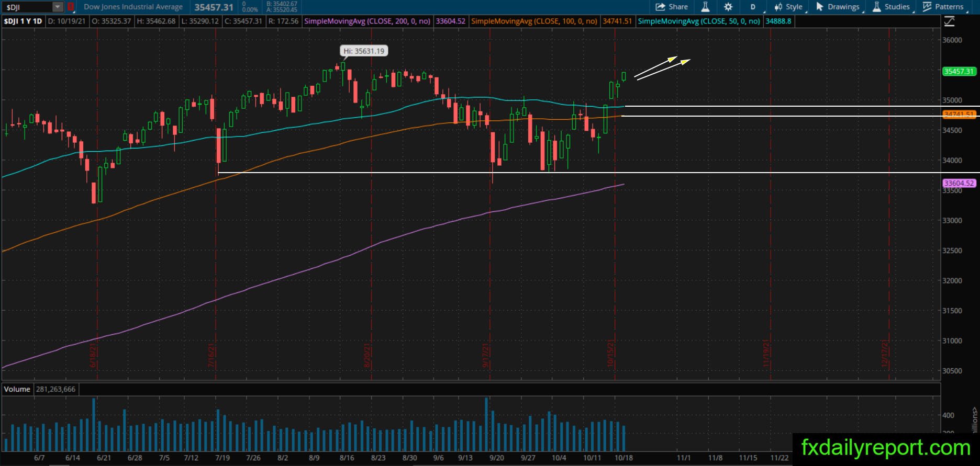Click the L: 35290.12 low value
980x466 pixels.
click(201, 21)
